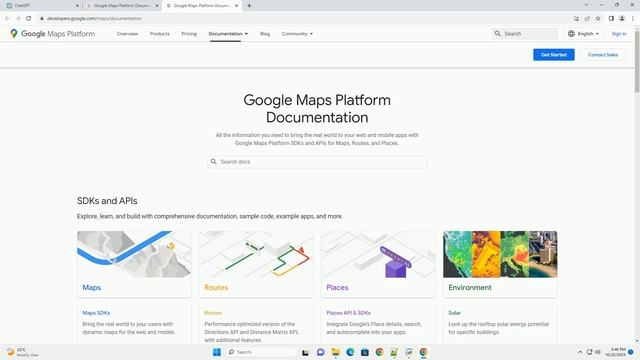Open the orange Routes link under Routes card

213,313
